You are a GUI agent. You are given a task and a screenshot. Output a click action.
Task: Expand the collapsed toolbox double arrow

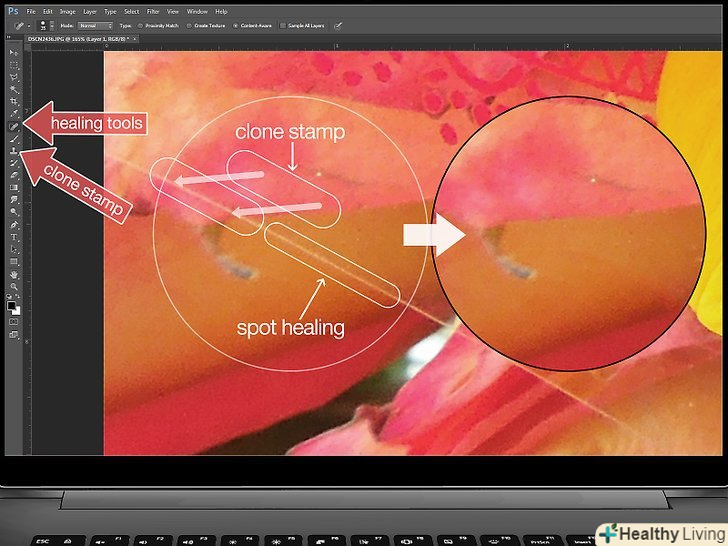point(8,37)
